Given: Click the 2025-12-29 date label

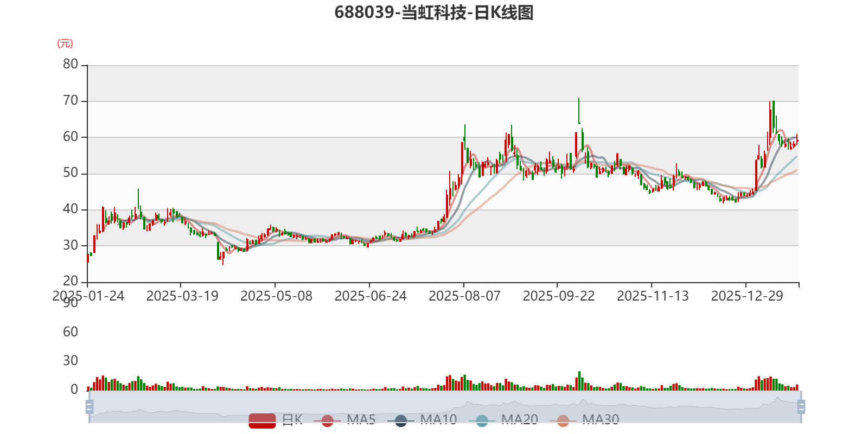Looking at the screenshot, I should pos(748,296).
